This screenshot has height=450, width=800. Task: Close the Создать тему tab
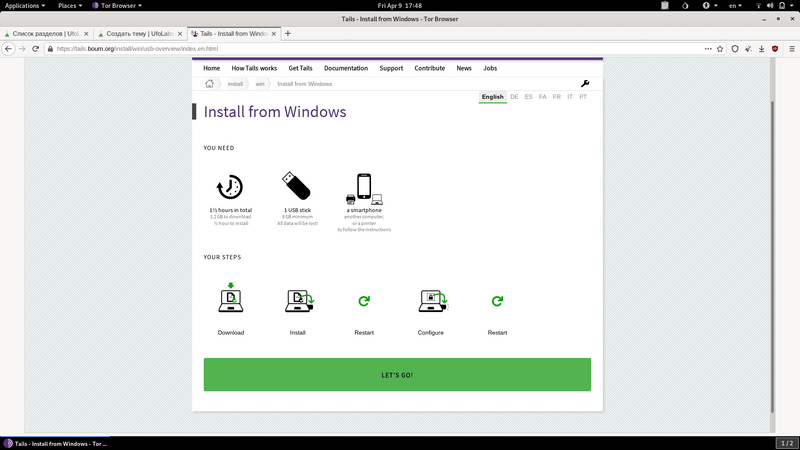coord(180,34)
